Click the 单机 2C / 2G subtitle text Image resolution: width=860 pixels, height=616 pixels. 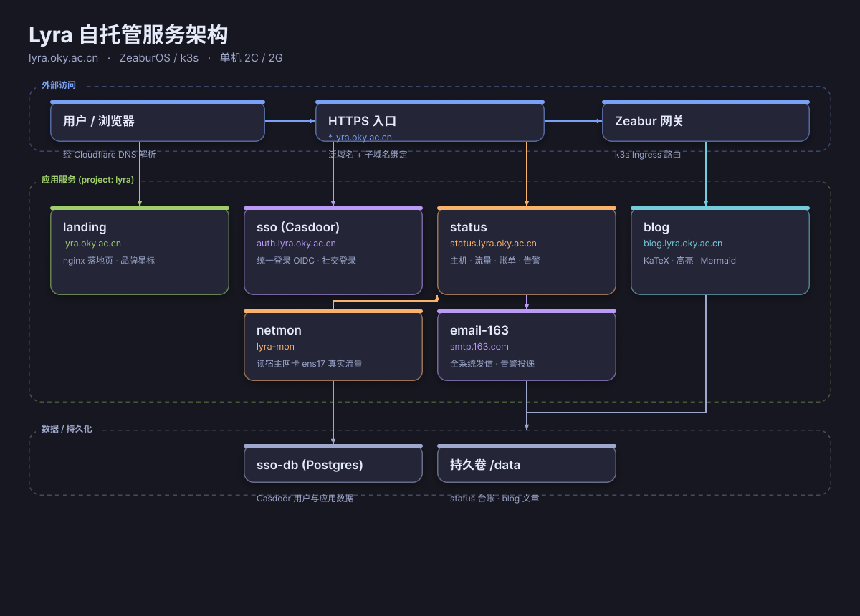pos(252,58)
